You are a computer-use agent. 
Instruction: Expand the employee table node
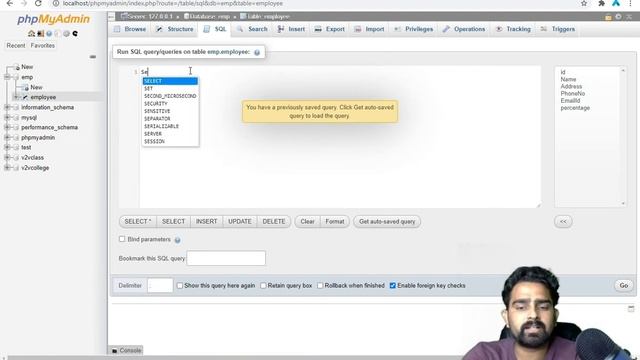17,97
